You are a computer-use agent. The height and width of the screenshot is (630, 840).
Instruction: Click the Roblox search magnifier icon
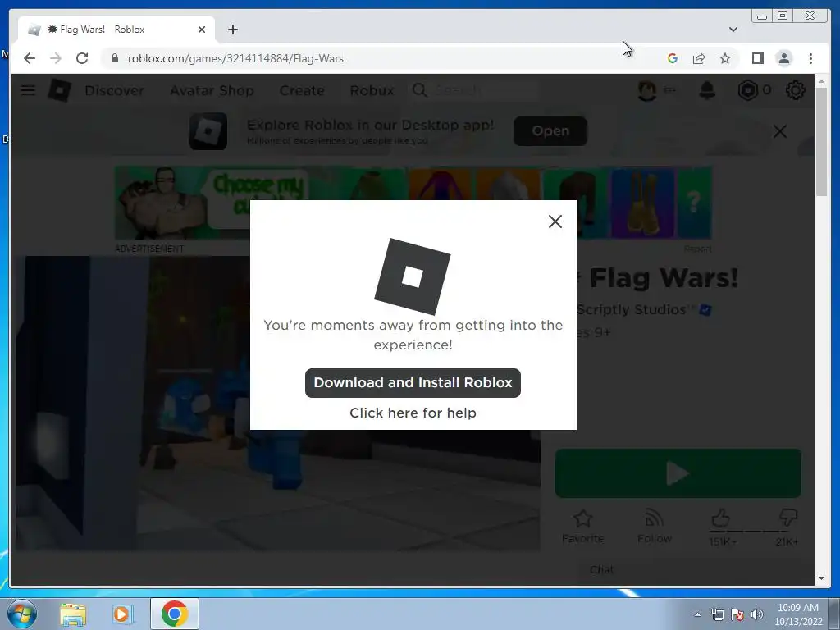click(419, 90)
